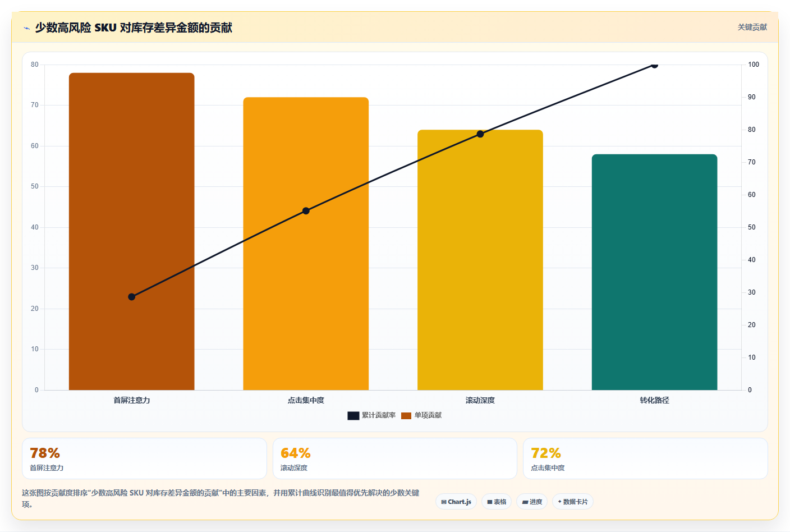Click the chart description starting with 这张图按贡献度排序

(x=221, y=498)
